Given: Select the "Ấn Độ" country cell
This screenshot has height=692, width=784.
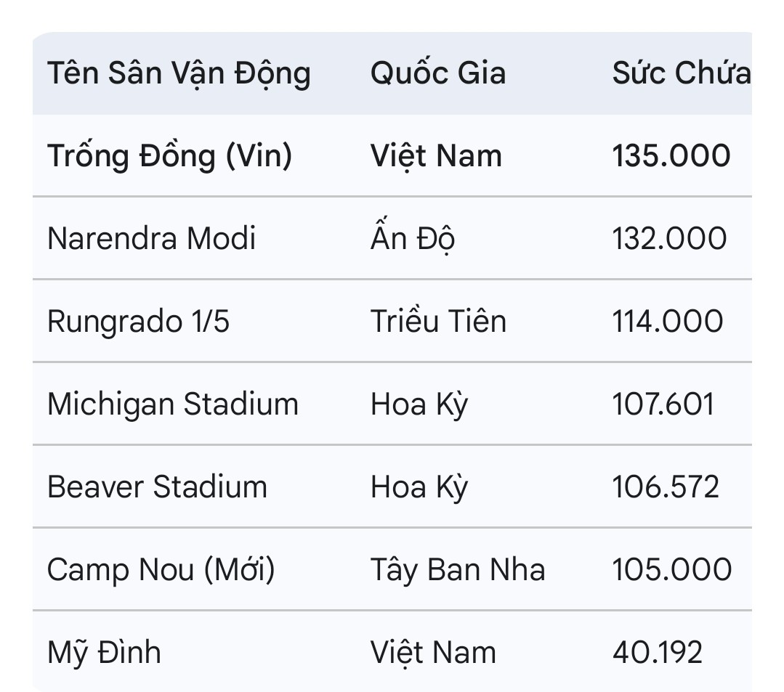Looking at the screenshot, I should click(413, 239).
